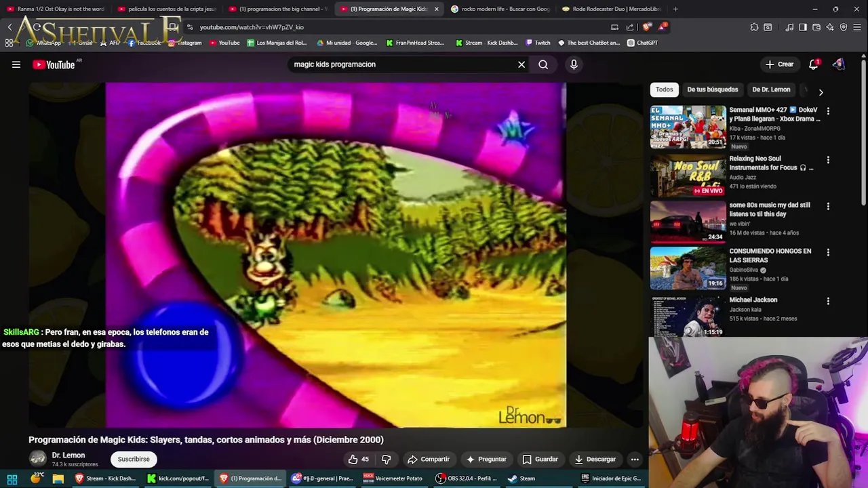Open YouTube notifications bell

[x=814, y=64]
